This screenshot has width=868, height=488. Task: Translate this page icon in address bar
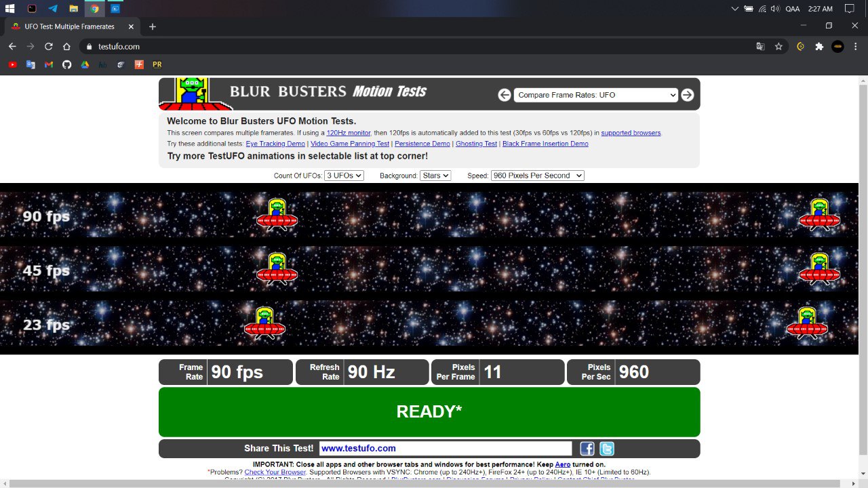point(760,47)
